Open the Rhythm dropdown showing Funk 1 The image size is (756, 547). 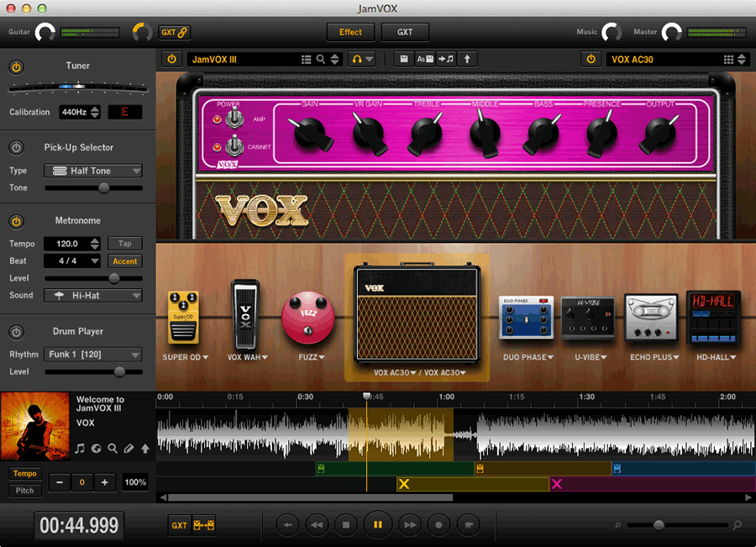pos(92,354)
